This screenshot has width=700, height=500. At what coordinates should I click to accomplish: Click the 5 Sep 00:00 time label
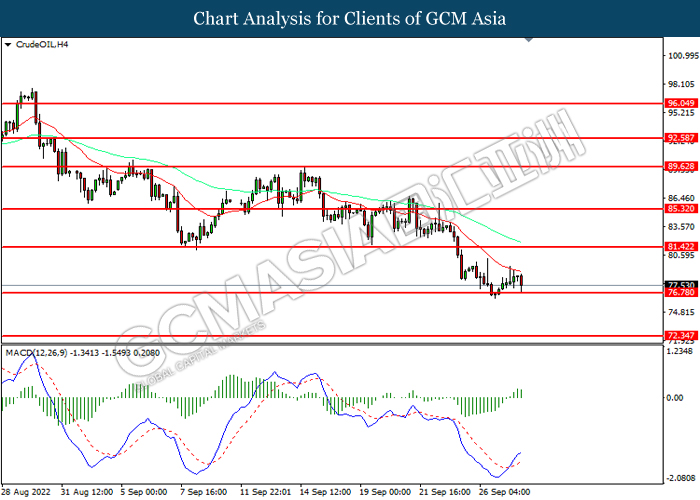pos(144,492)
